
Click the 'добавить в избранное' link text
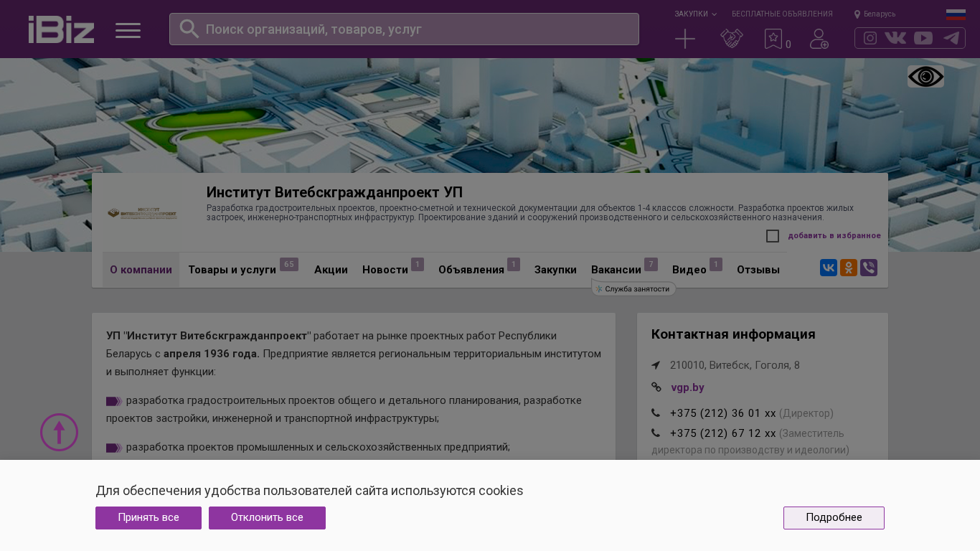pyautogui.click(x=834, y=235)
